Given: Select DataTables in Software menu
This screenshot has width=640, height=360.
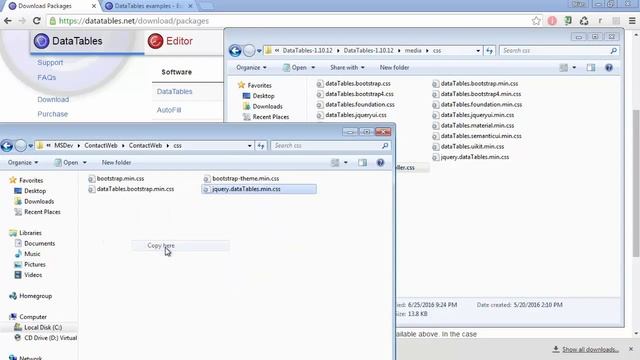Looking at the screenshot, I should click(174, 92).
